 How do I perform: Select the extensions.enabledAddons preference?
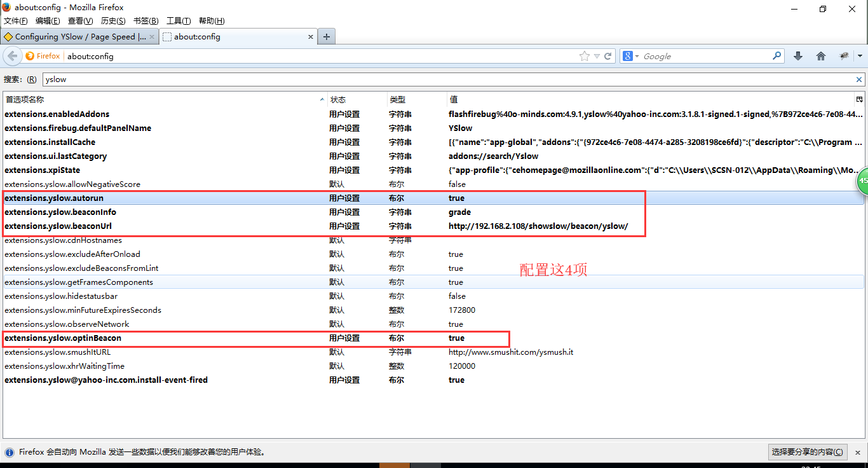tap(433, 114)
